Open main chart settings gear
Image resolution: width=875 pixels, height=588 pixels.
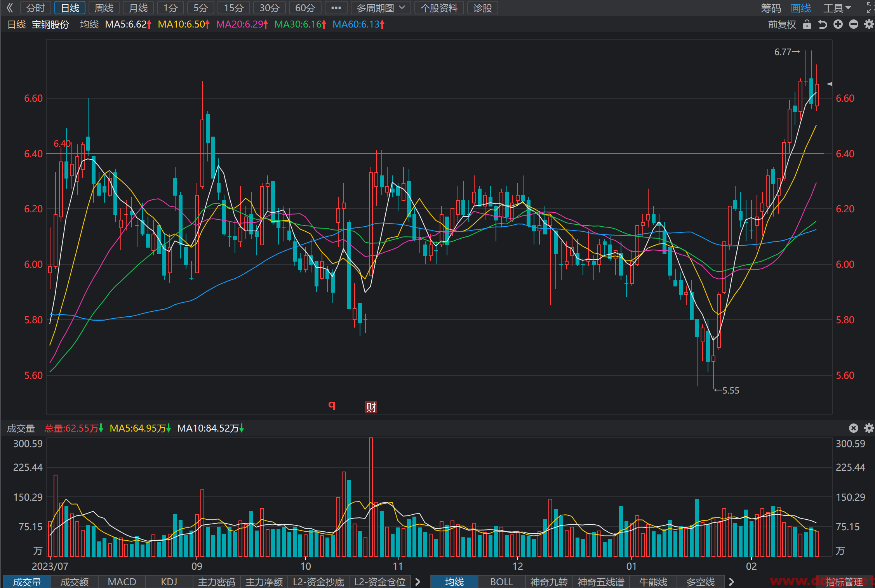point(869,24)
